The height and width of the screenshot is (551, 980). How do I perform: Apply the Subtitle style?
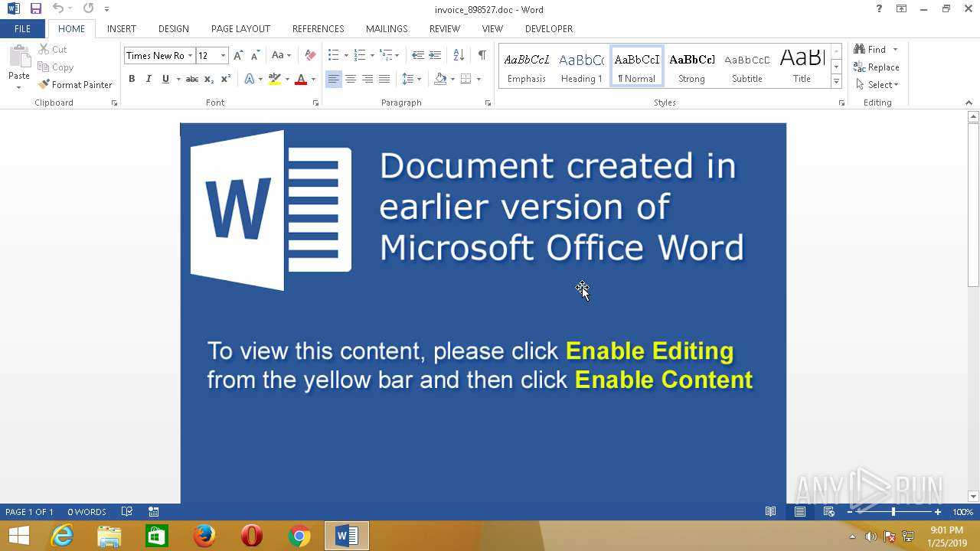point(747,67)
